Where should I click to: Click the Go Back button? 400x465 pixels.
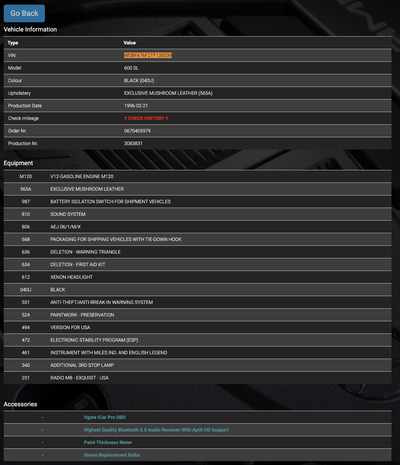coord(24,13)
